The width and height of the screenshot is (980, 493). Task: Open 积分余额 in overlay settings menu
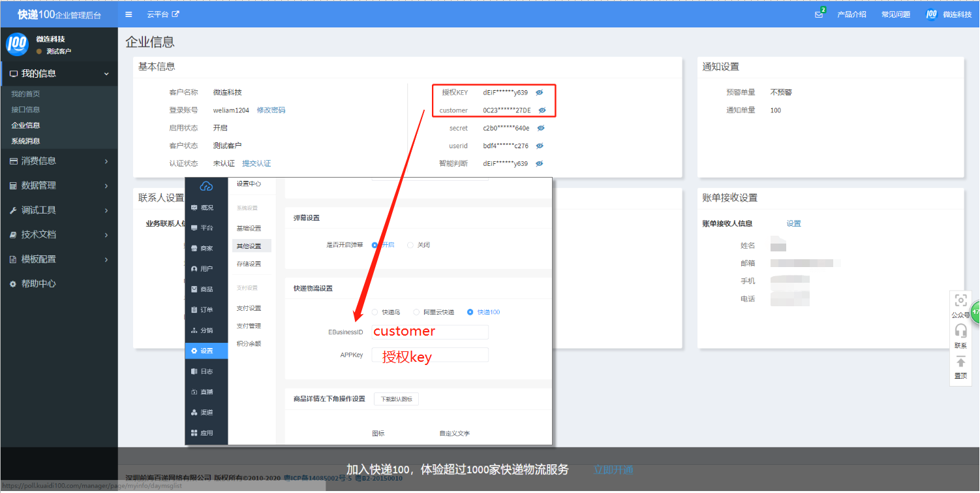(x=249, y=343)
